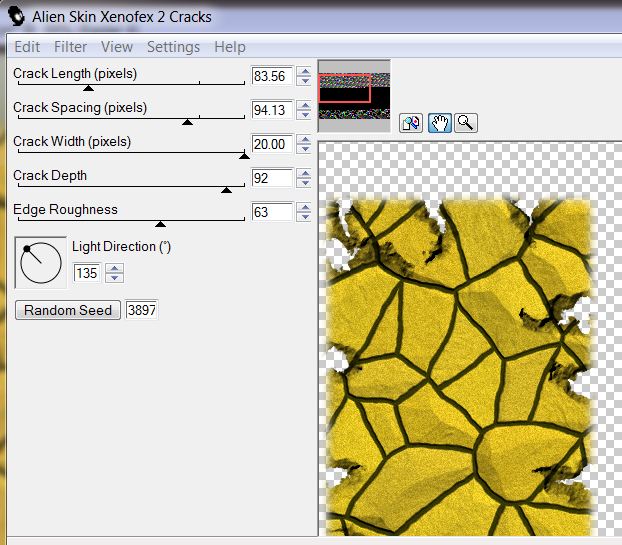The image size is (622, 545).
Task: Increase Crack Length with up arrow
Action: pos(305,71)
